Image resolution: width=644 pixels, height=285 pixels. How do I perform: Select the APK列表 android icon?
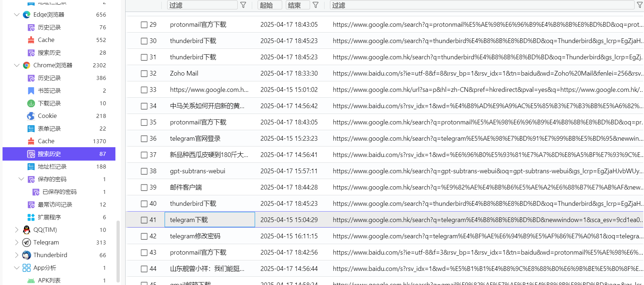[31, 281]
